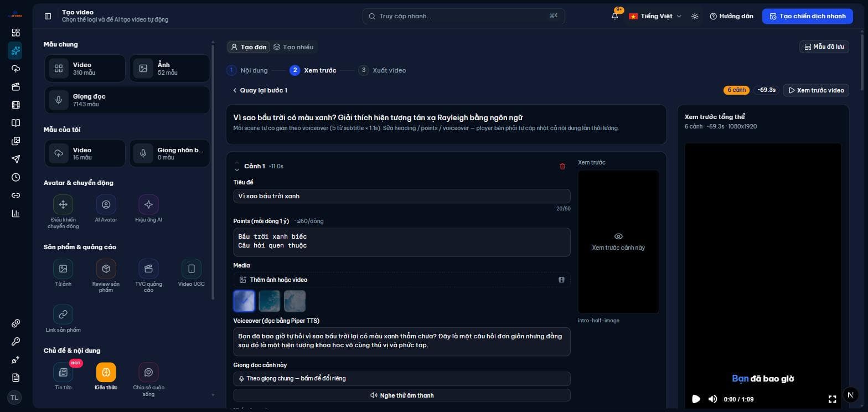
Task: Play the overall preview video
Action: [x=696, y=399]
